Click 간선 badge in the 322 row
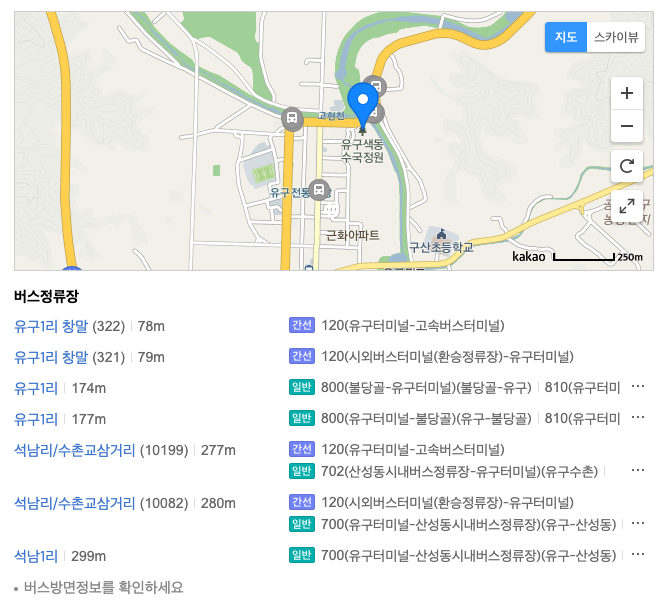Image resolution: width=665 pixels, height=604 pixels. 302,325
